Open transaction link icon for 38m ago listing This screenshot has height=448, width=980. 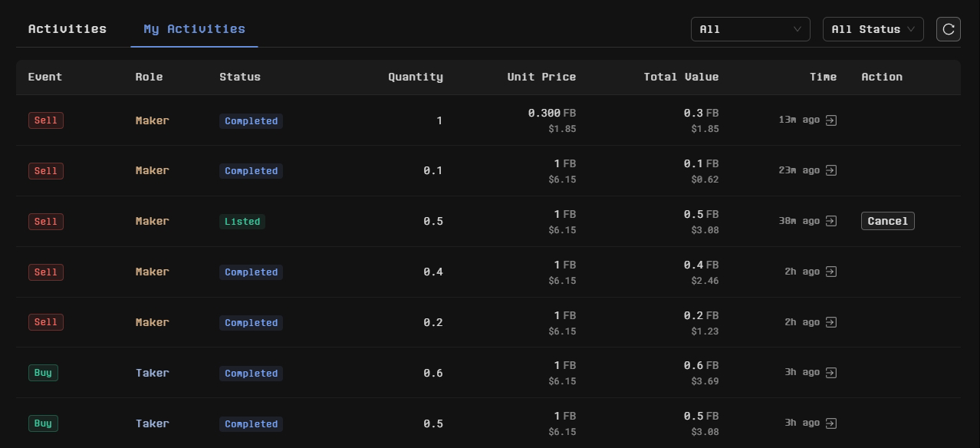831,221
